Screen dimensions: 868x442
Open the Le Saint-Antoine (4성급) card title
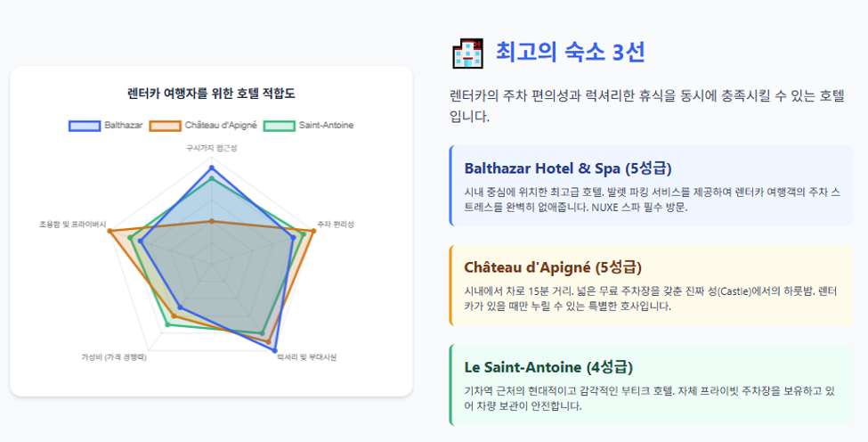click(548, 367)
